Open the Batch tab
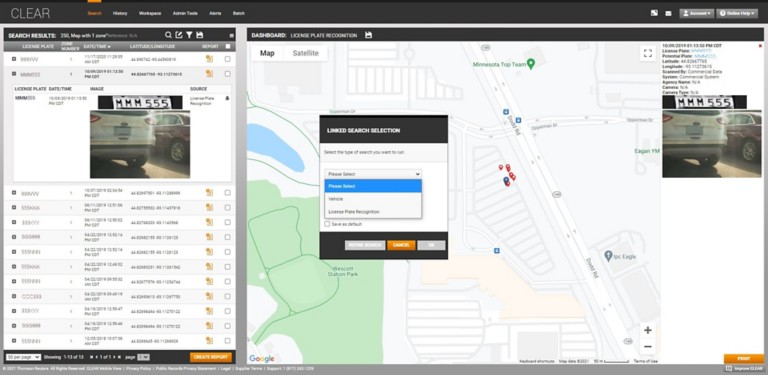768x375 pixels. click(x=239, y=13)
